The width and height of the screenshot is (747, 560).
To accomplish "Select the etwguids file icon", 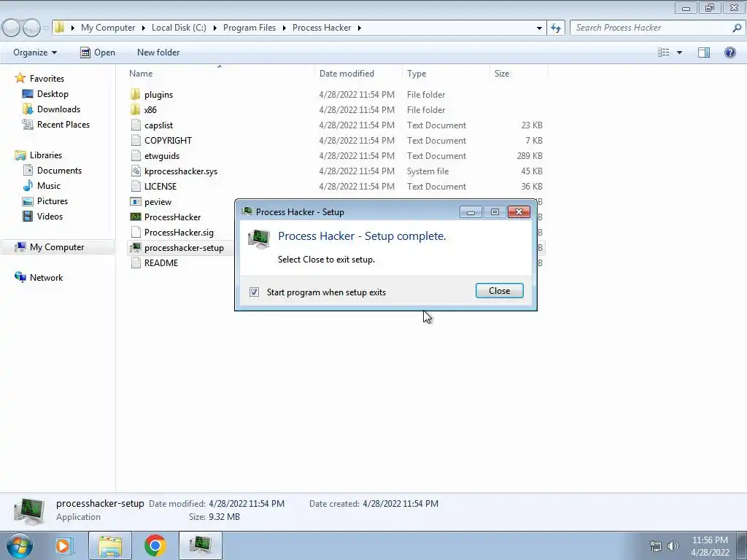I will click(x=136, y=155).
